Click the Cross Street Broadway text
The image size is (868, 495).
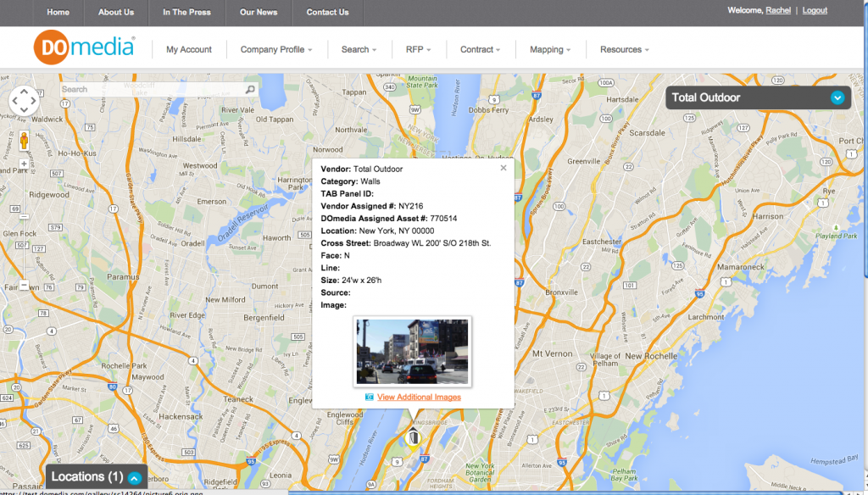coord(431,243)
